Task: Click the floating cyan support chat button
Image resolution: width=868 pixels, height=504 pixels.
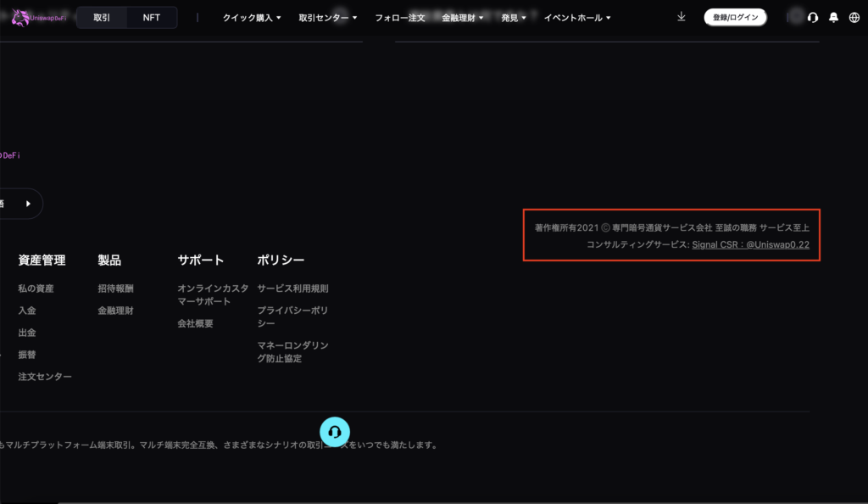Action: click(x=335, y=431)
